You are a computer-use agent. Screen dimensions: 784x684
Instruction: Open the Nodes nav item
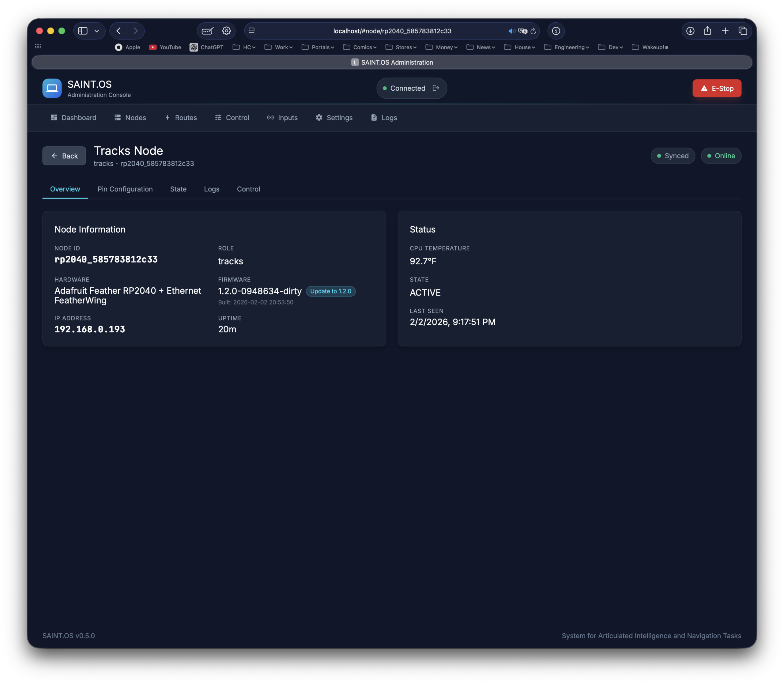tap(130, 118)
